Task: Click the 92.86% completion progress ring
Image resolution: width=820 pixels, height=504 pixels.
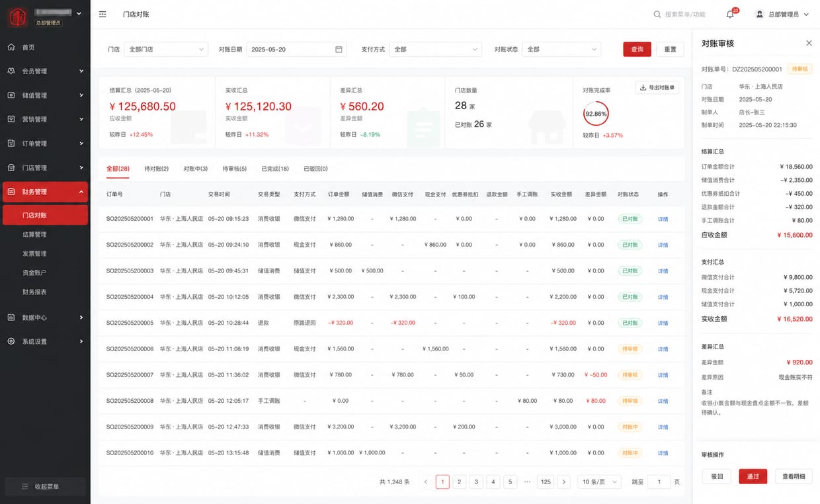Action: coord(596,114)
